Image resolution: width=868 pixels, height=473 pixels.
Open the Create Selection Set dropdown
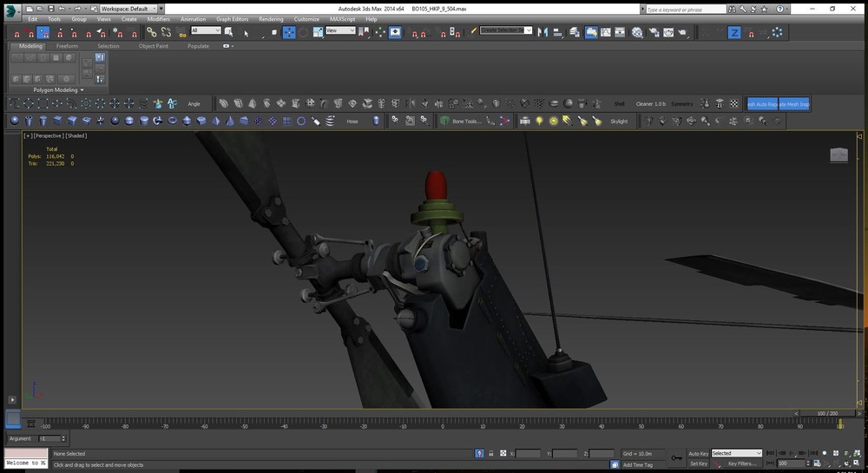coord(506,30)
